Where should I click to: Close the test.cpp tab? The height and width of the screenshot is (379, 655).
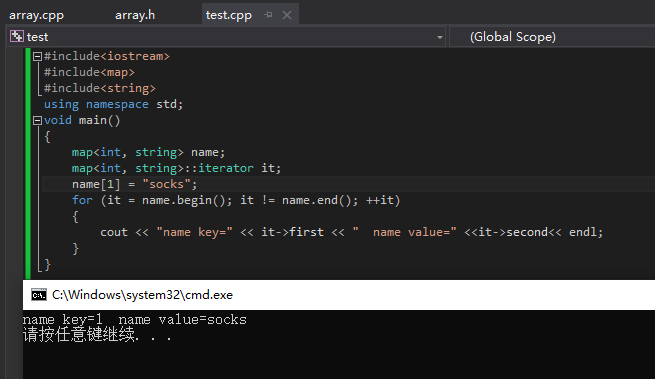point(287,15)
